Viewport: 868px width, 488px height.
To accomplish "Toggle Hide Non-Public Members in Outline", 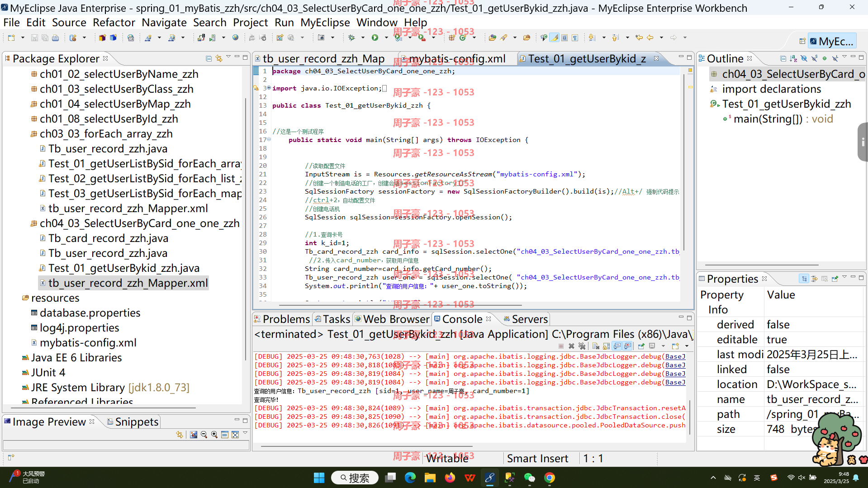I will point(825,58).
